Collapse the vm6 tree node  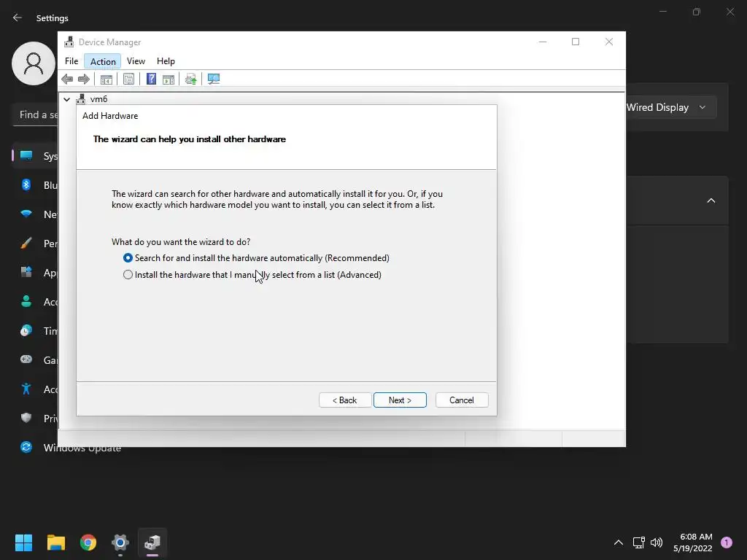pyautogui.click(x=66, y=99)
